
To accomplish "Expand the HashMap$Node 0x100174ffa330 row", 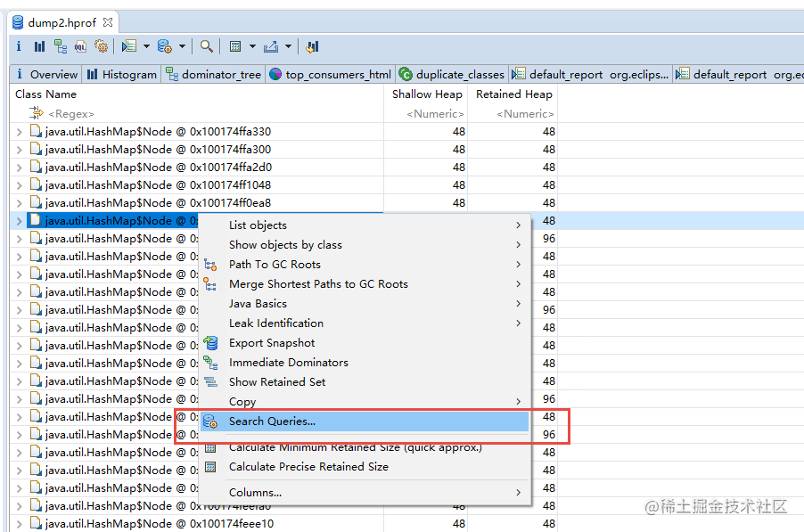I will pos(19,132).
